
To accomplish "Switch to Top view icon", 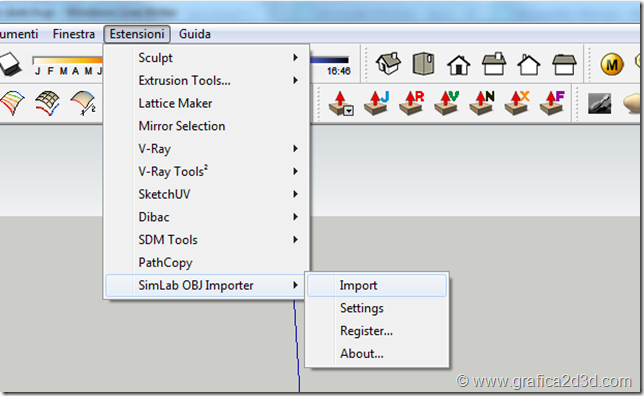I will click(423, 64).
